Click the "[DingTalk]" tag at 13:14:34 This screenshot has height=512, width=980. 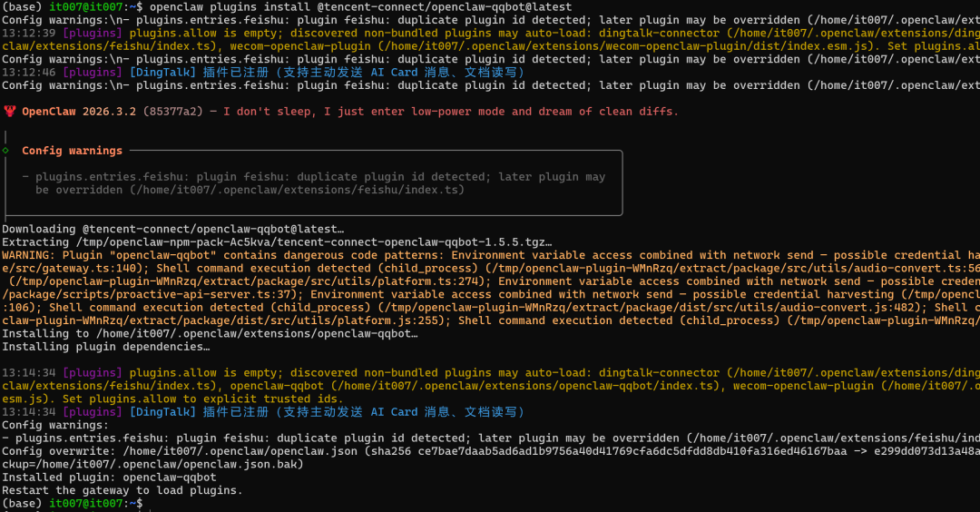pyautogui.click(x=162, y=412)
